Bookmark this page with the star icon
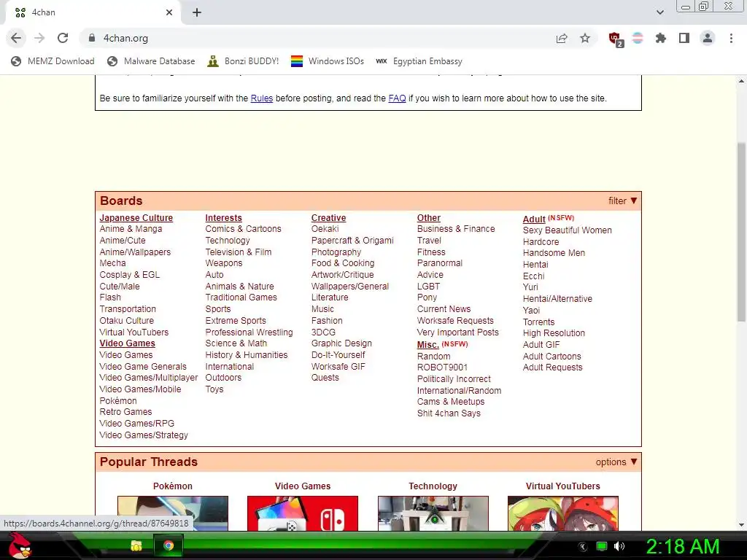Screen dimensions: 747x560 coord(585,38)
